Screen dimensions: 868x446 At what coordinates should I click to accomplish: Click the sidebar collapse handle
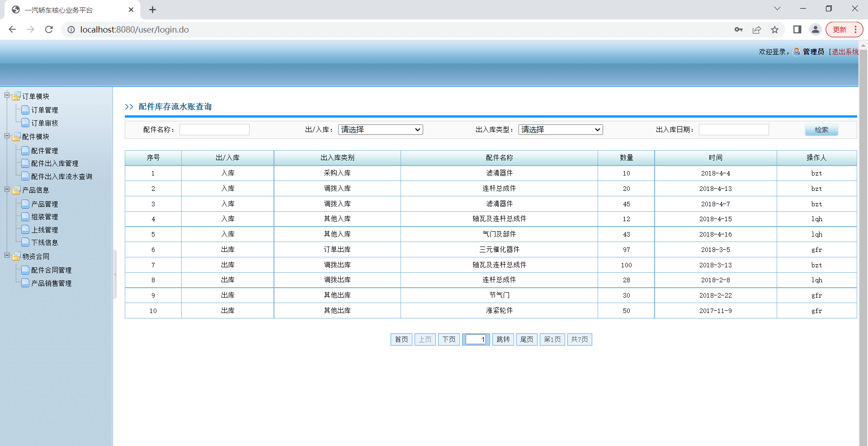(x=115, y=274)
